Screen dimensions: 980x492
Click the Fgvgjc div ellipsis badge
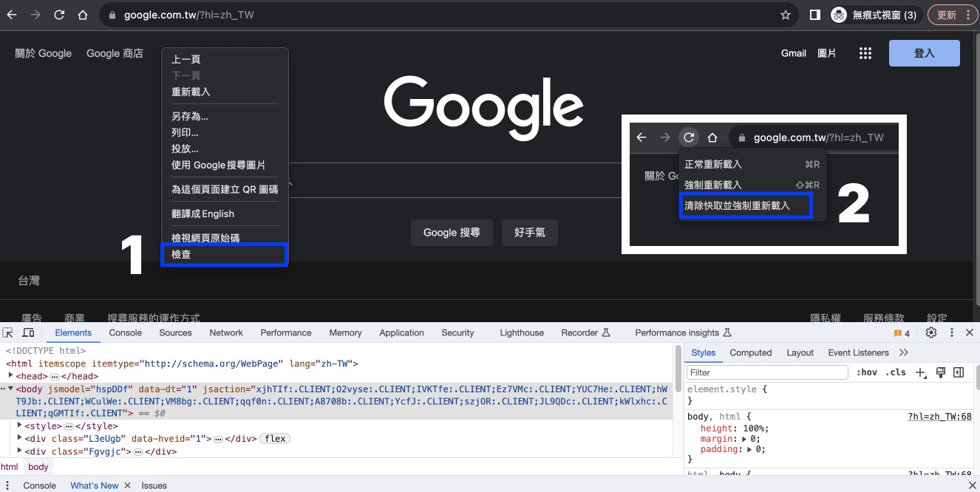click(x=137, y=452)
